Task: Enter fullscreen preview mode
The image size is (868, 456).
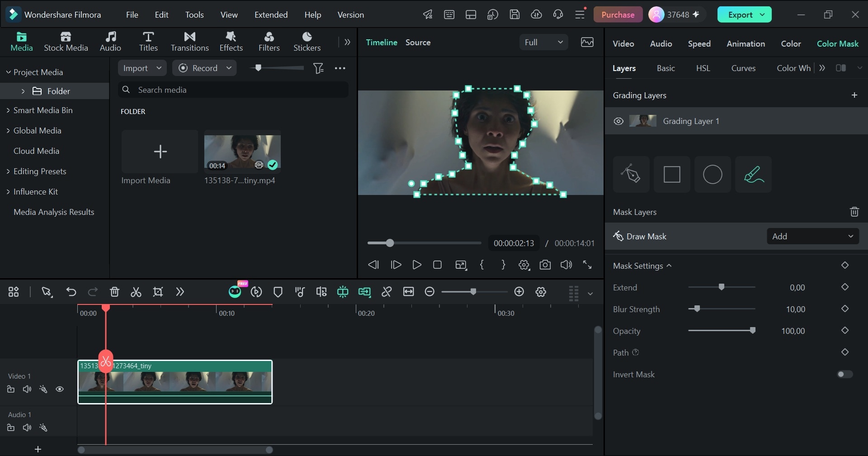Action: [x=587, y=265]
